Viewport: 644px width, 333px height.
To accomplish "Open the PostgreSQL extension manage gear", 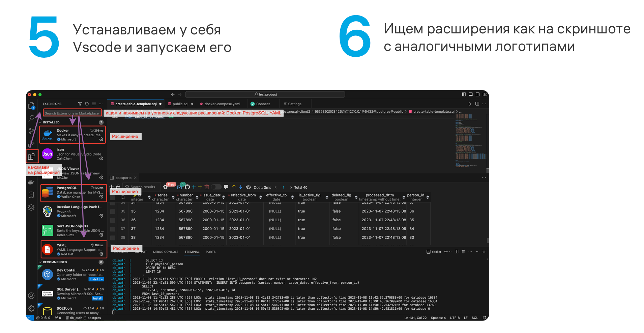I will pos(101,197).
